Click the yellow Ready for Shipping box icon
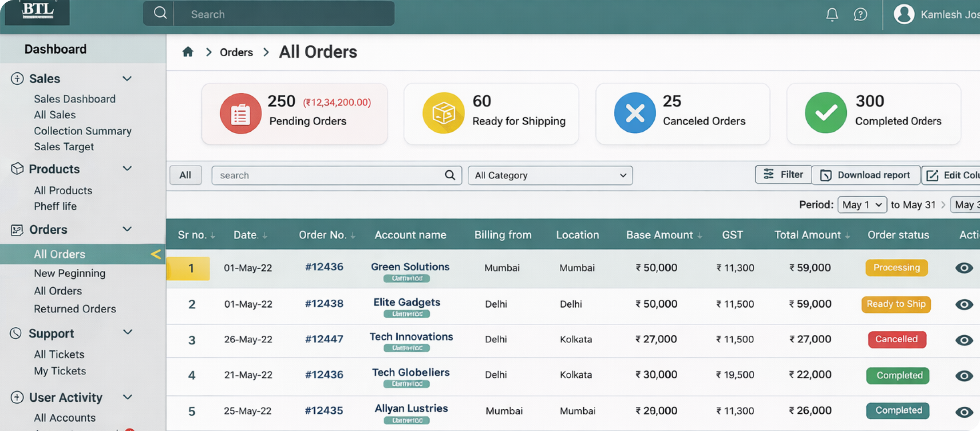 point(443,114)
